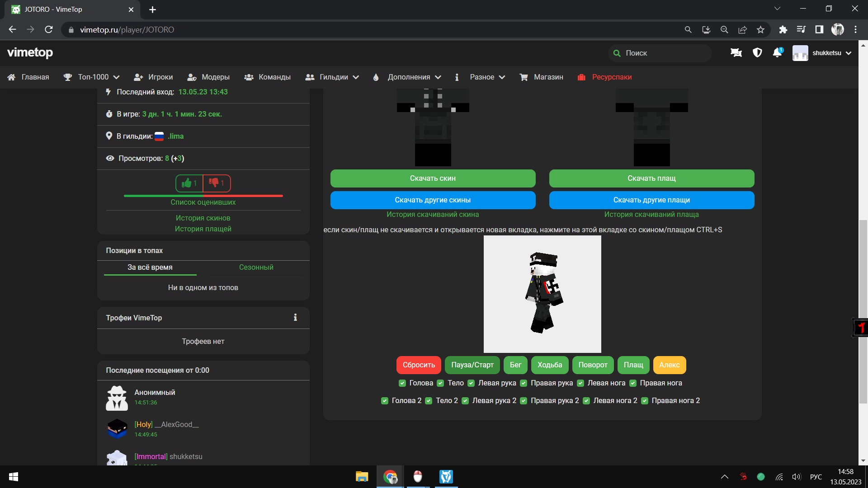Toggle the Левая рука 2 checkbox

(x=465, y=401)
